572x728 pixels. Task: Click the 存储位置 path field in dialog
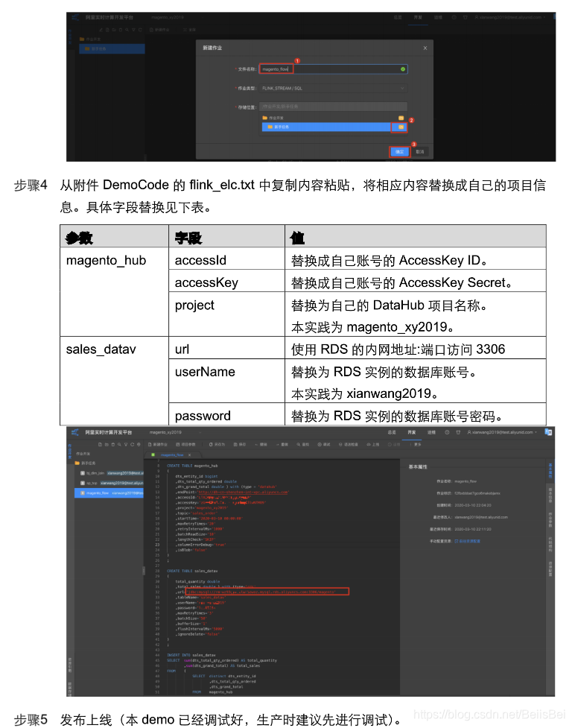click(x=333, y=107)
